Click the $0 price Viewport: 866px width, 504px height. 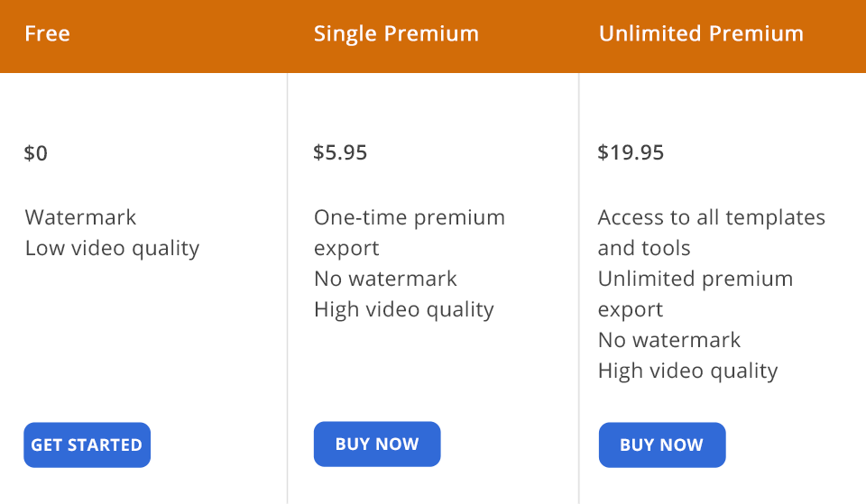tap(36, 153)
